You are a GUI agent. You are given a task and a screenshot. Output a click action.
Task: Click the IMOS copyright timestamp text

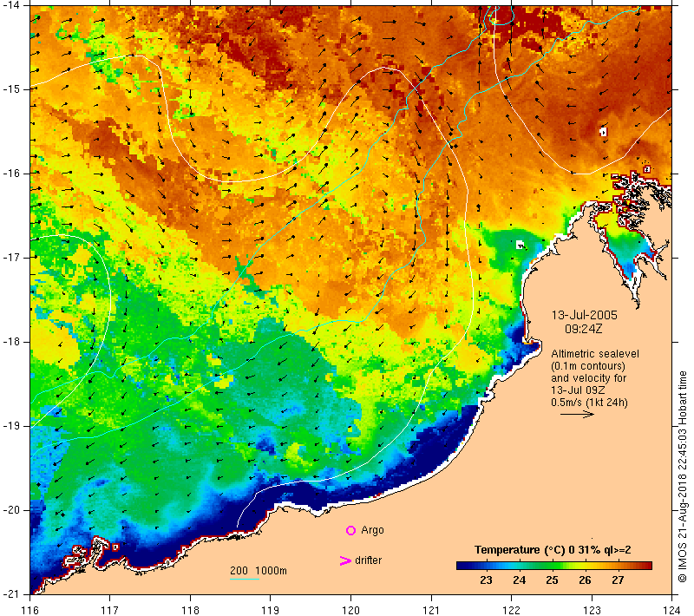[x=683, y=477]
